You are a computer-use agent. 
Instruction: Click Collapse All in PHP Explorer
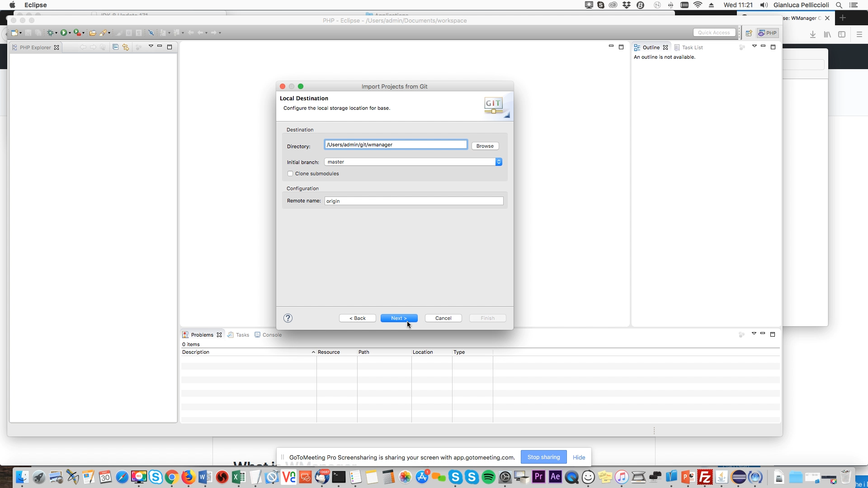click(115, 47)
